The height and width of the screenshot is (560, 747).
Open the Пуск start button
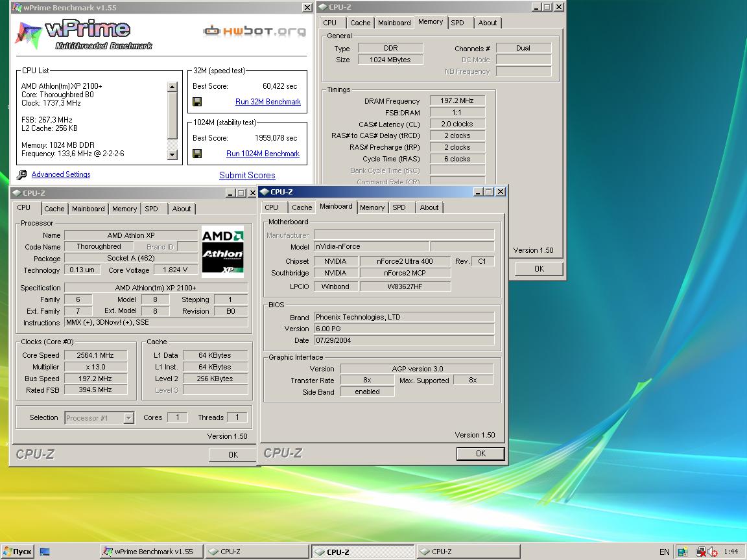point(18,552)
